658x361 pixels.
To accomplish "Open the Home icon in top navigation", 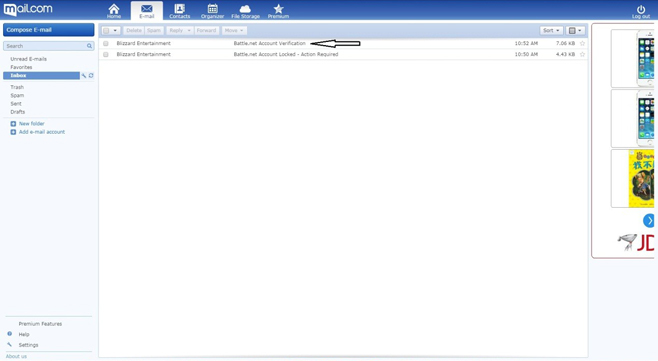I will 114,9.
